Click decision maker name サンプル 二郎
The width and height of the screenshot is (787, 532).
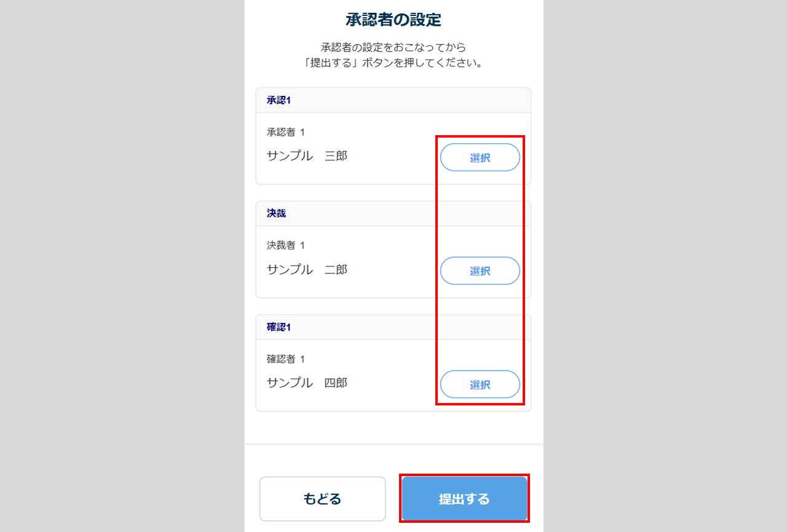307,270
